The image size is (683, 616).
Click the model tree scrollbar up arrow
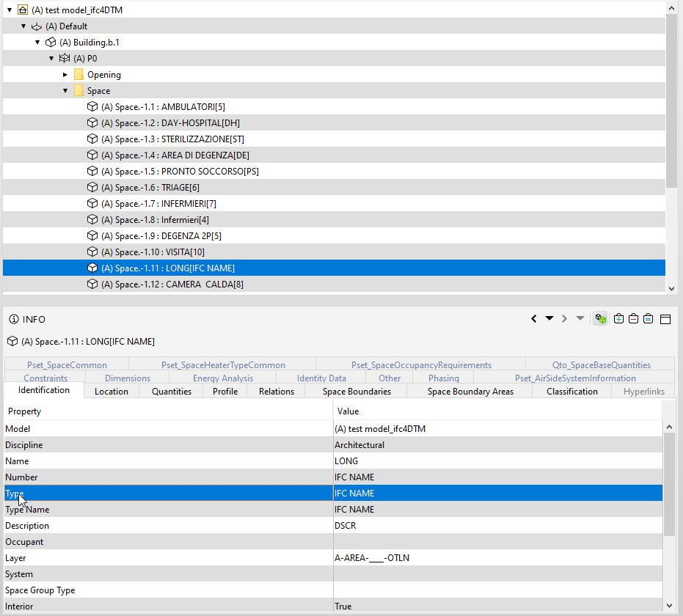pos(671,8)
